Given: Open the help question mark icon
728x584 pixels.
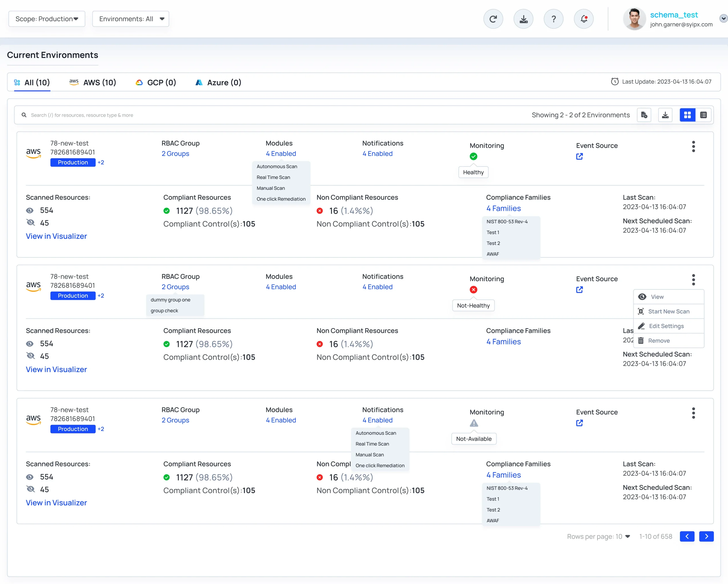Looking at the screenshot, I should [553, 19].
